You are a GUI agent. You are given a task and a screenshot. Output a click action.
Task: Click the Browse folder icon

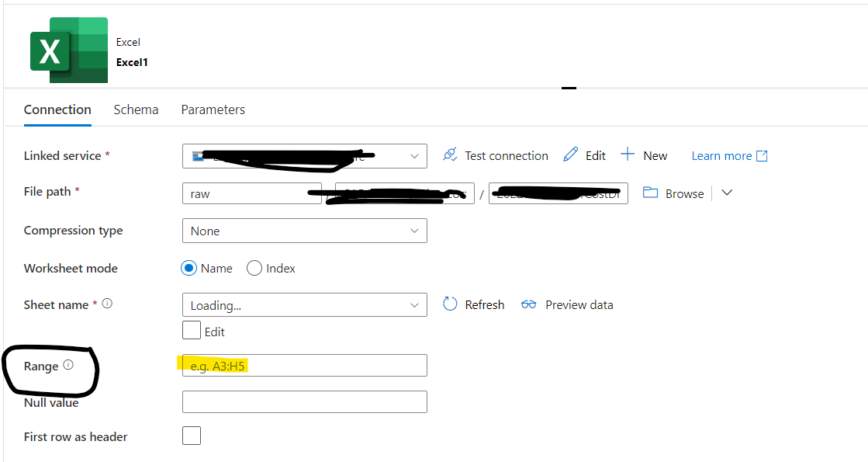[x=651, y=193]
